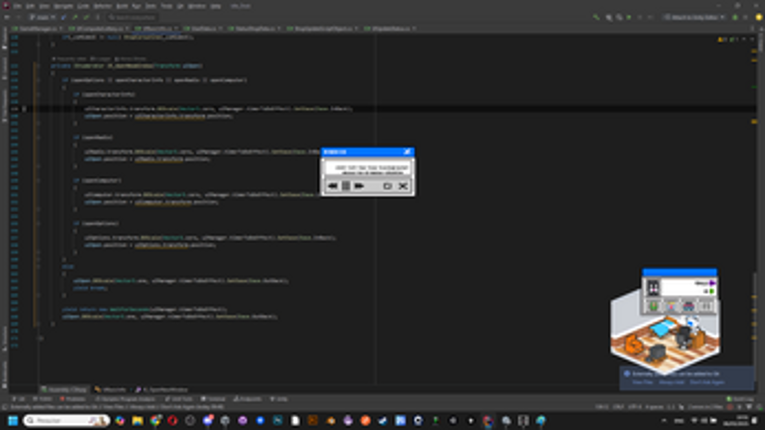The height and width of the screenshot is (430, 765).
Task: Click the CRLF line separator status entry
Action: (619, 407)
